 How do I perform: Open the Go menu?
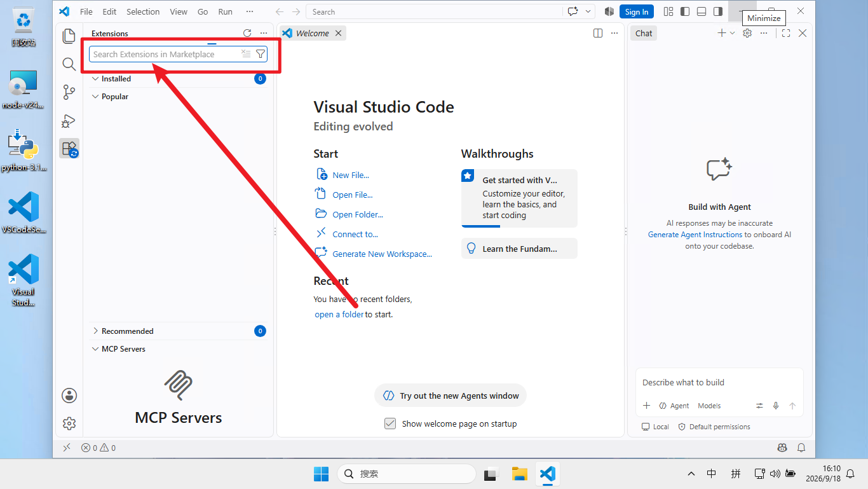click(203, 11)
